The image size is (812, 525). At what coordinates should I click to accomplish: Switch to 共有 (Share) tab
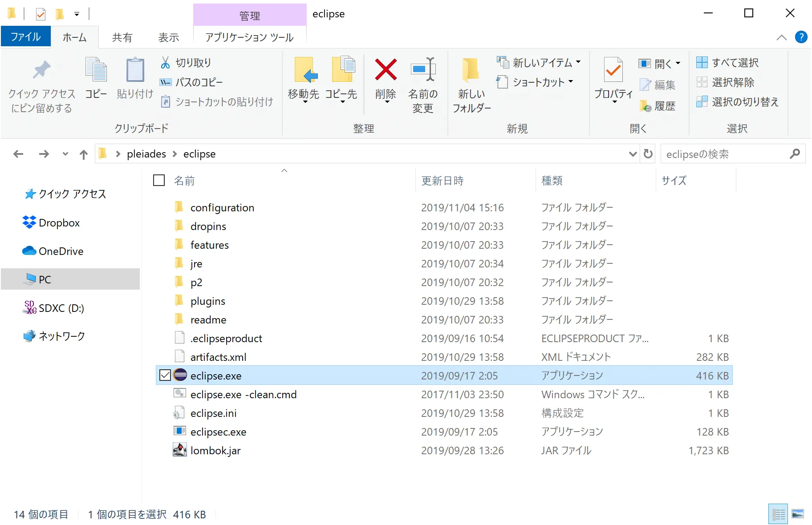pyautogui.click(x=122, y=37)
